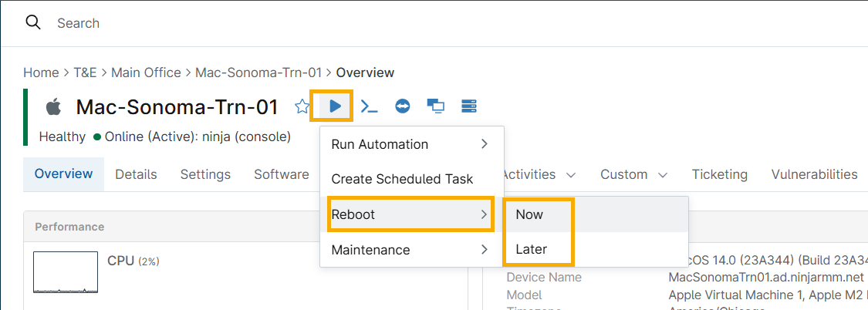Viewport: 868px width, 310px height.
Task: Open the terminal command line icon
Action: coord(370,106)
